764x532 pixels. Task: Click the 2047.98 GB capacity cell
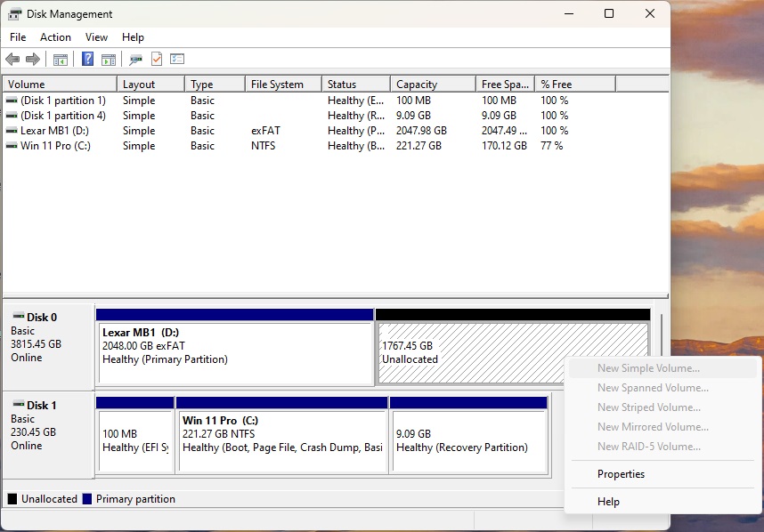pos(421,131)
